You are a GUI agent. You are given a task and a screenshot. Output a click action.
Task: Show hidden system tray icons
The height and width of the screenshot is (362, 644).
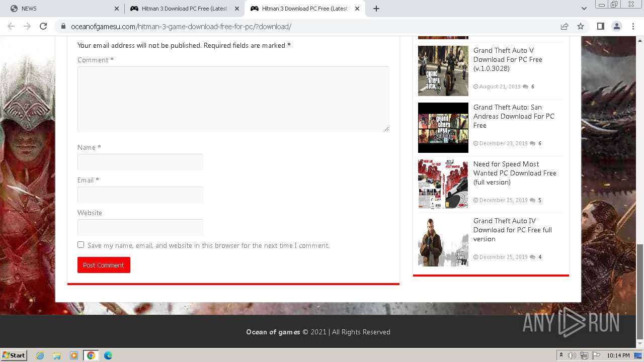click(x=561, y=355)
